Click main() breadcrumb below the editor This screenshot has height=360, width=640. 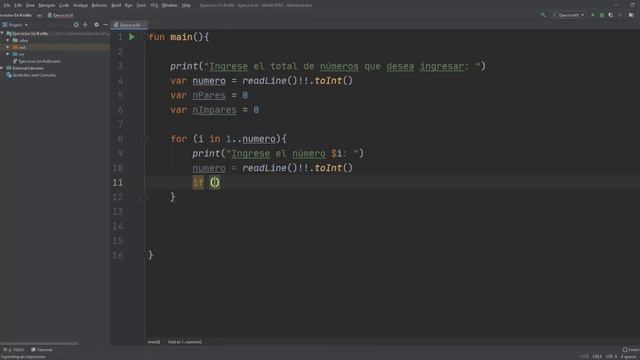[154, 342]
